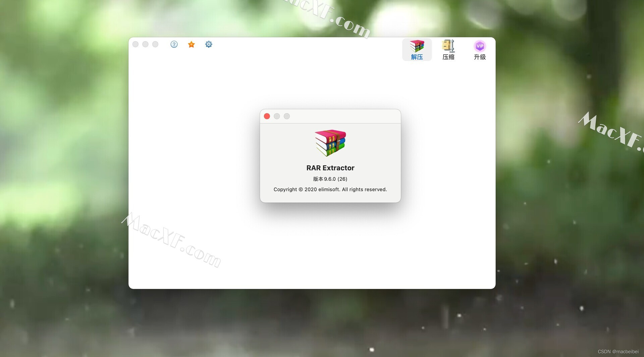This screenshot has width=644, height=357.
Task: Click the orange star rating icon
Action: 191,44
